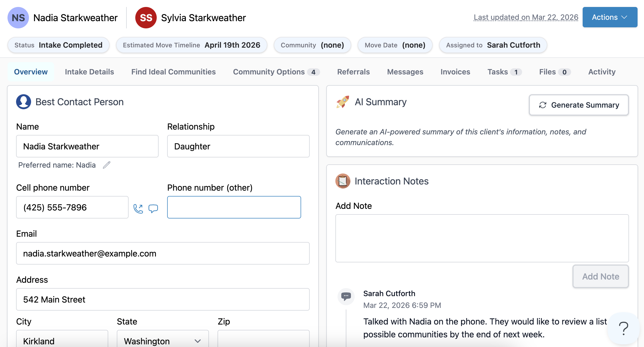The width and height of the screenshot is (644, 347).
Task: Open the Actions dropdown menu
Action: point(610,17)
